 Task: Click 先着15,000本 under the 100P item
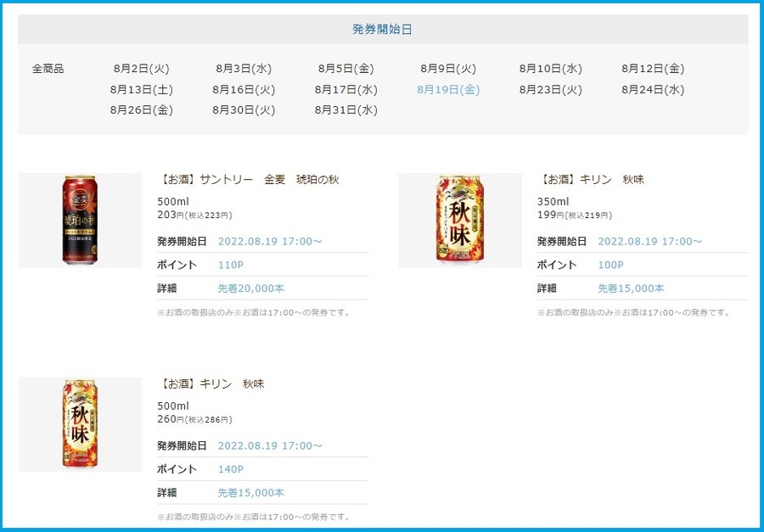[631, 288]
